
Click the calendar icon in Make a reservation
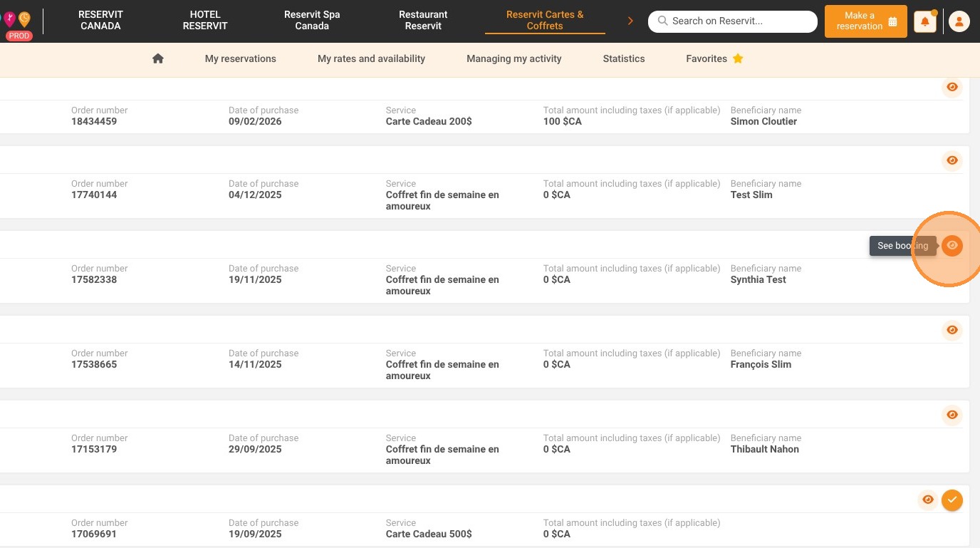tap(892, 21)
